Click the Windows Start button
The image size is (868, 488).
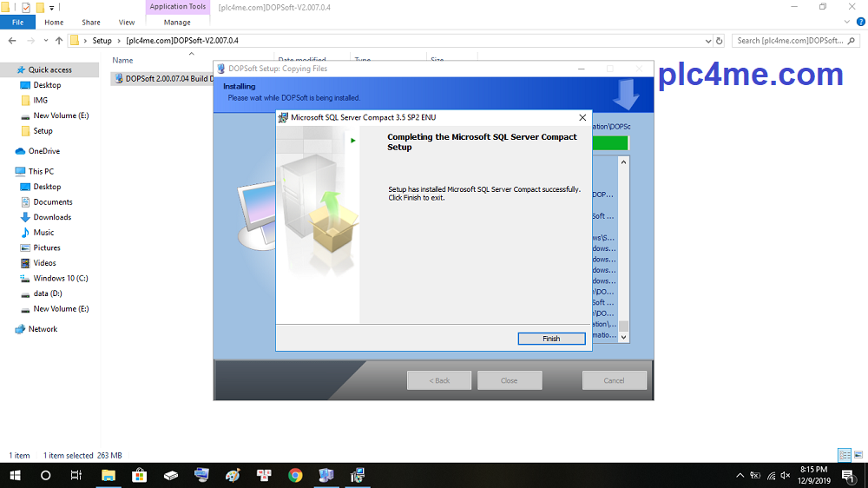click(x=15, y=475)
